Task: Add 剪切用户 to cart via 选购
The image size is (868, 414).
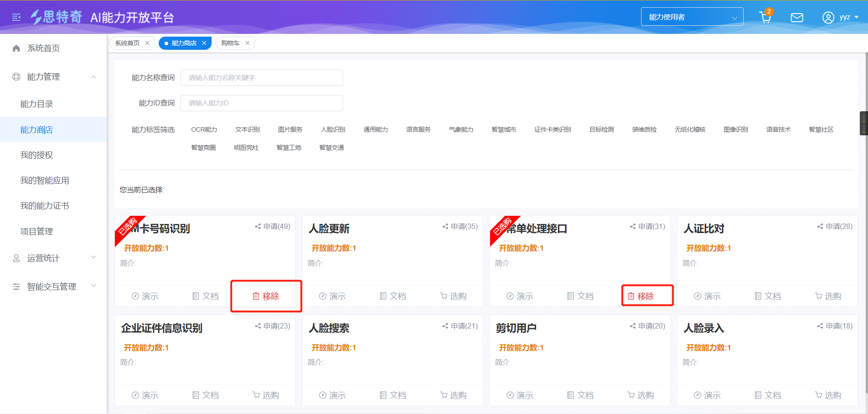Action: pyautogui.click(x=641, y=395)
